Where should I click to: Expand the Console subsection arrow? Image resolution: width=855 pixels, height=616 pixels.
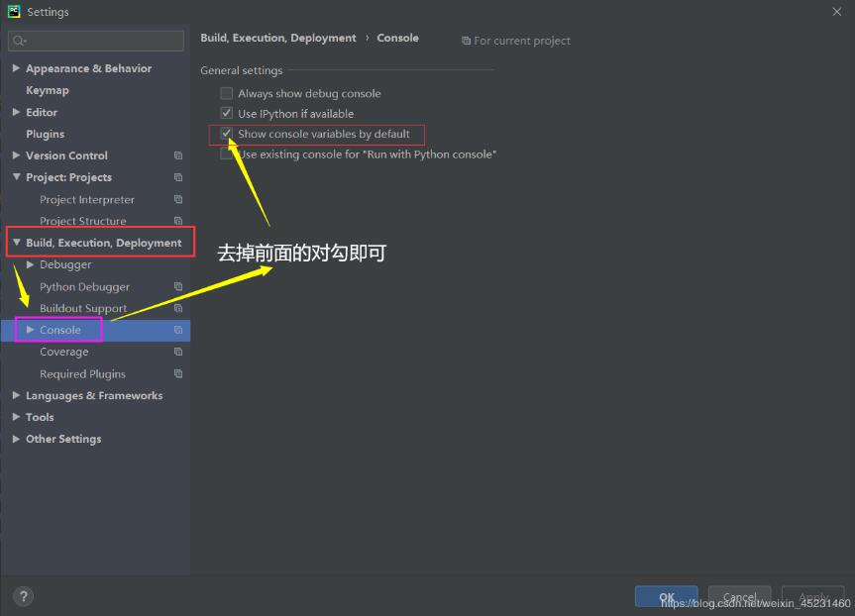click(31, 330)
